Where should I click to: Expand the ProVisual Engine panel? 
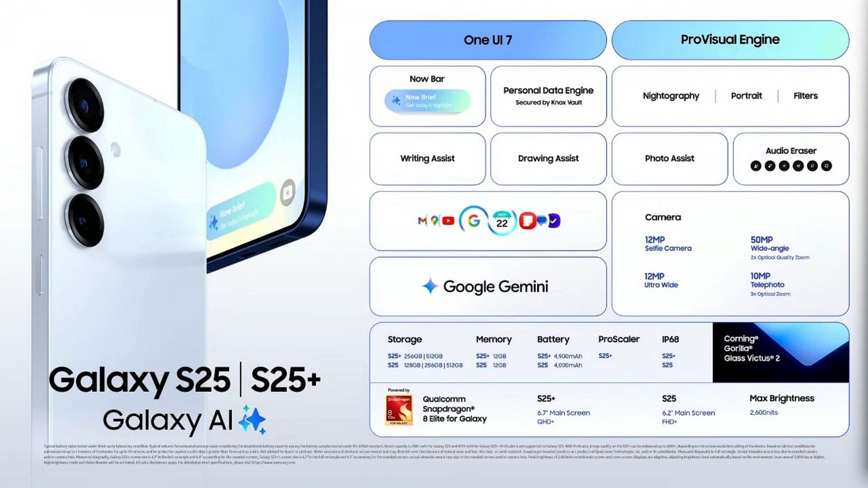730,40
